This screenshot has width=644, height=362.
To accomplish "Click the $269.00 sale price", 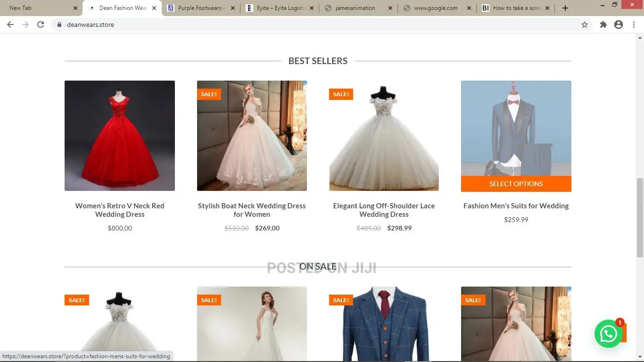I will tap(267, 228).
